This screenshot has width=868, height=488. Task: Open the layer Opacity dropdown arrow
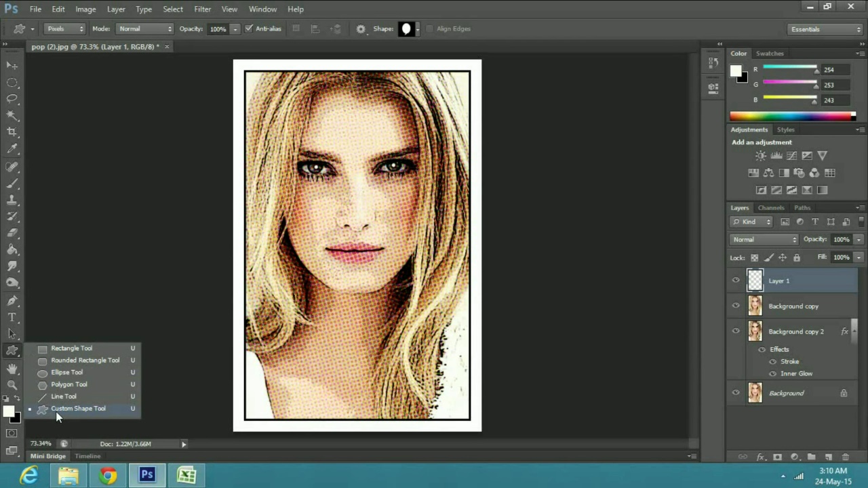(859, 239)
